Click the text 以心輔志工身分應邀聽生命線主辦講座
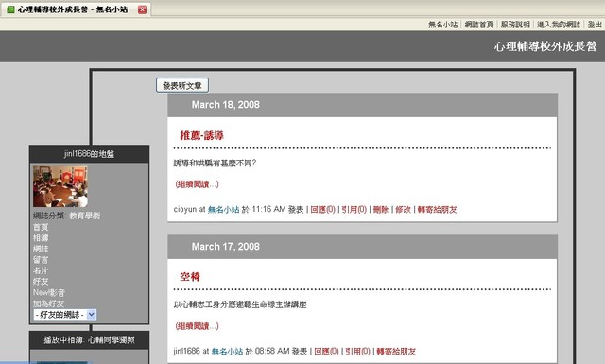Viewport: 605px width, 364px height. pyautogui.click(x=240, y=305)
